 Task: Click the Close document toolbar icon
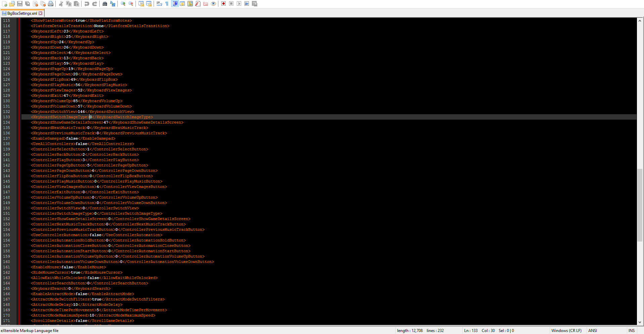click(35, 4)
